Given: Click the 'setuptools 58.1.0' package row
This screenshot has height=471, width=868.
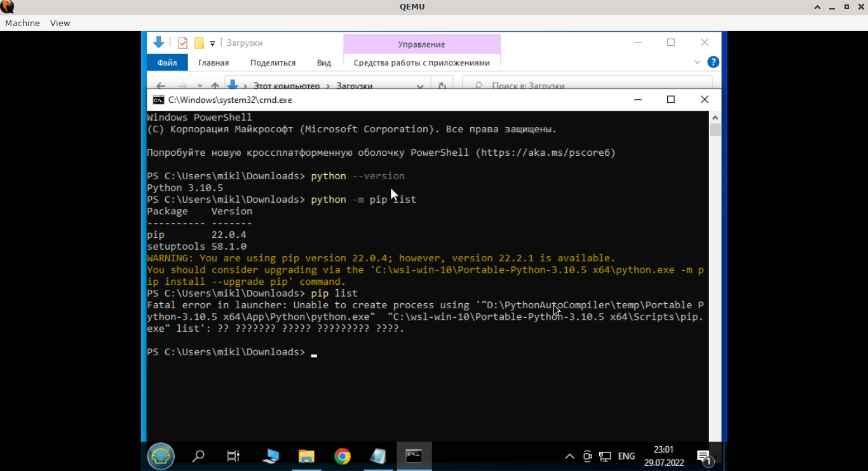Looking at the screenshot, I should [196, 246].
